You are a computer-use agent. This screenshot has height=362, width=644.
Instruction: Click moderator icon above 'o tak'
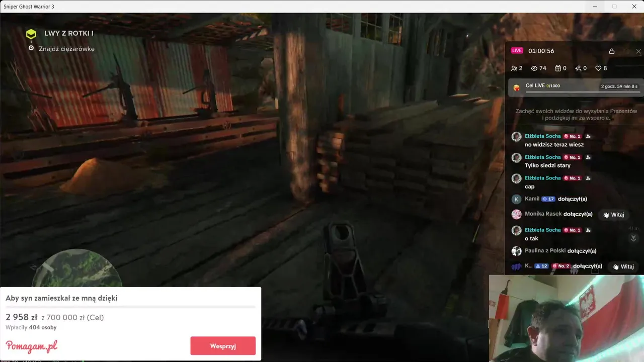[x=588, y=230]
